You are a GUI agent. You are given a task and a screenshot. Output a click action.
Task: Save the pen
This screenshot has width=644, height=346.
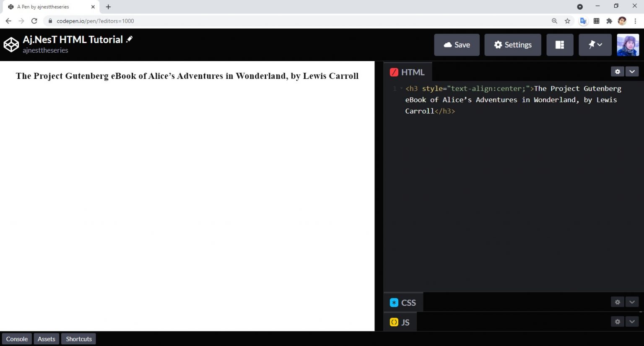pyautogui.click(x=457, y=45)
